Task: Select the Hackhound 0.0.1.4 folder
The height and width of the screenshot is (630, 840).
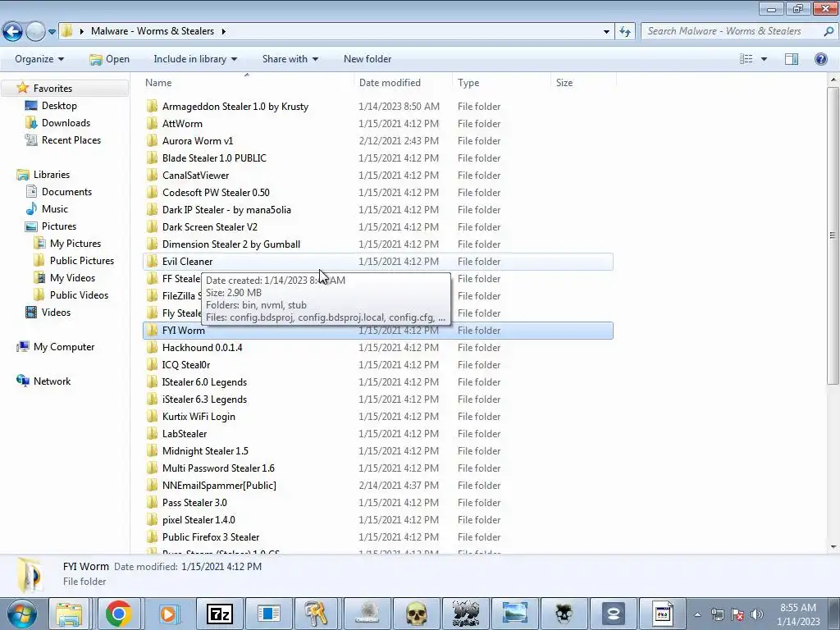Action: point(377,348)
